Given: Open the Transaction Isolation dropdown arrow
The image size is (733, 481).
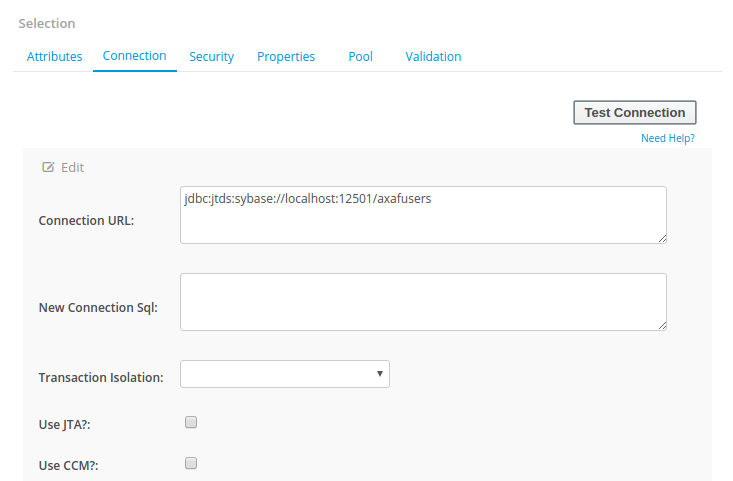Looking at the screenshot, I should [380, 373].
